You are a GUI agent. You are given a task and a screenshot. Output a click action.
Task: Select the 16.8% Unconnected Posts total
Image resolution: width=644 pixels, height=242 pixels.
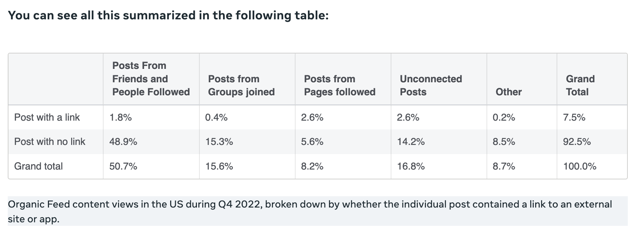tap(410, 166)
